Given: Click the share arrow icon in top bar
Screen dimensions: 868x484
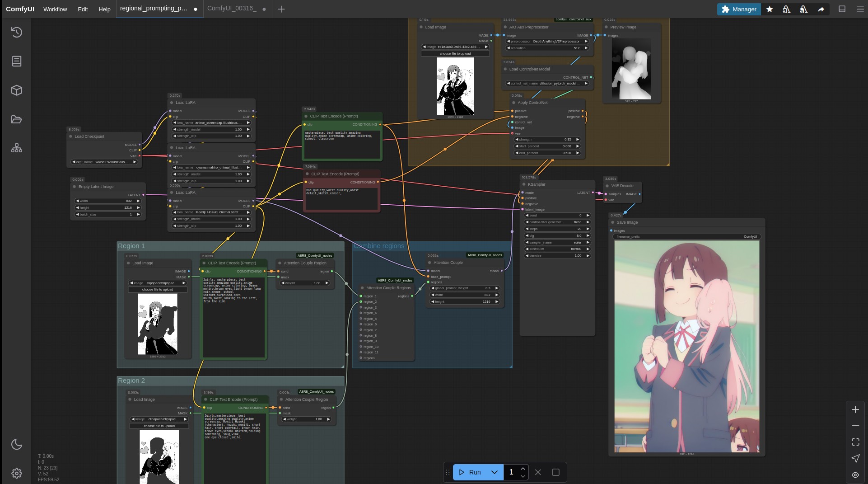Looking at the screenshot, I should (x=821, y=9).
